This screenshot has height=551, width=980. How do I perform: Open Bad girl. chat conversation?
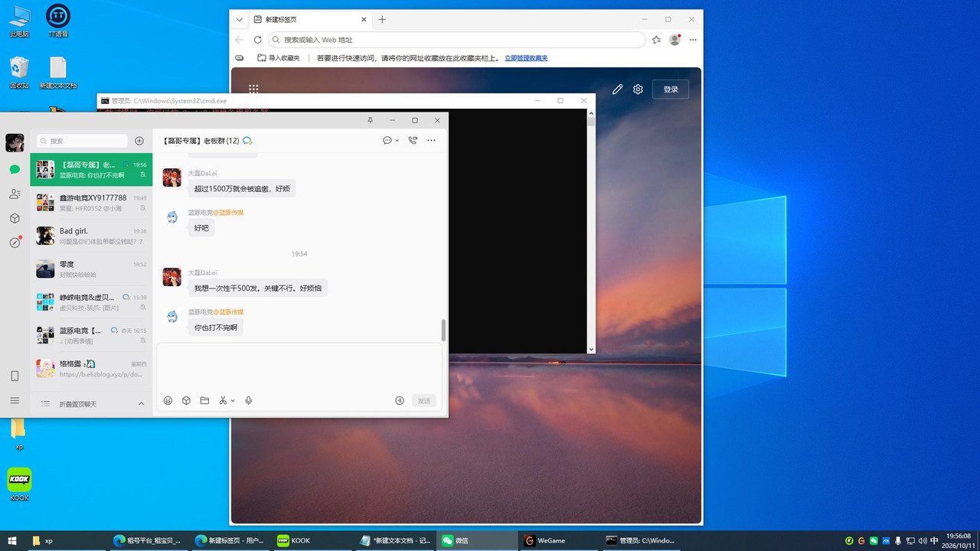point(91,236)
